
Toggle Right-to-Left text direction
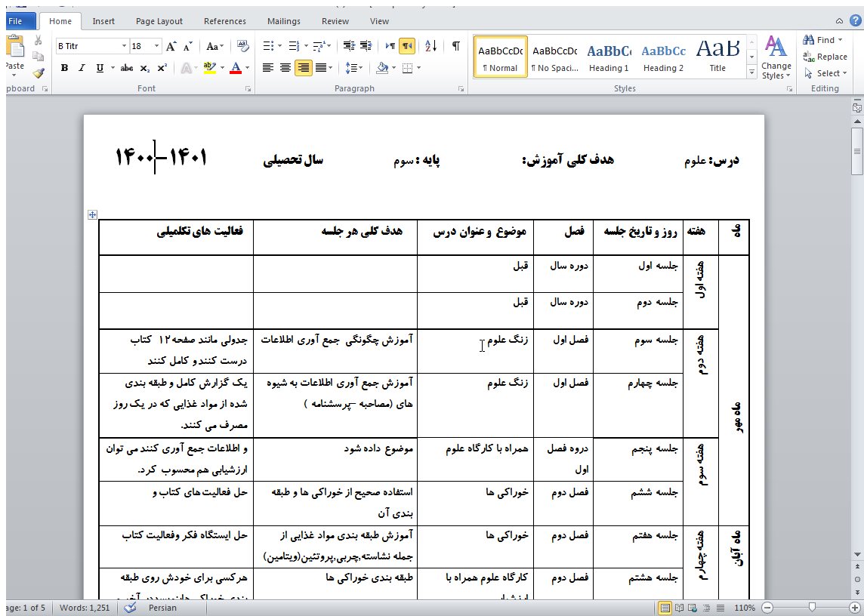coord(406,46)
